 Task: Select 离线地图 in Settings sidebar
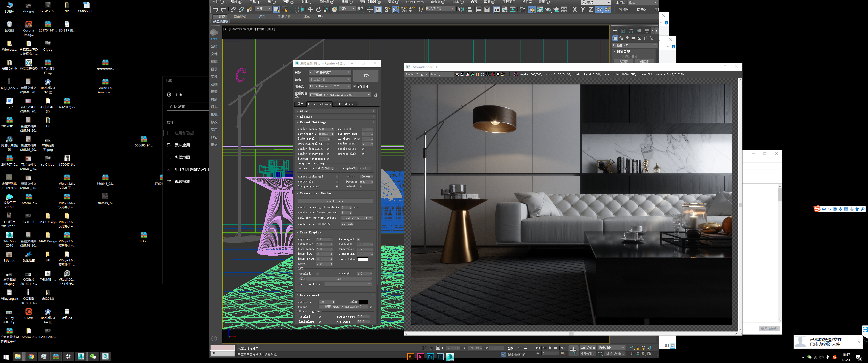point(182,157)
